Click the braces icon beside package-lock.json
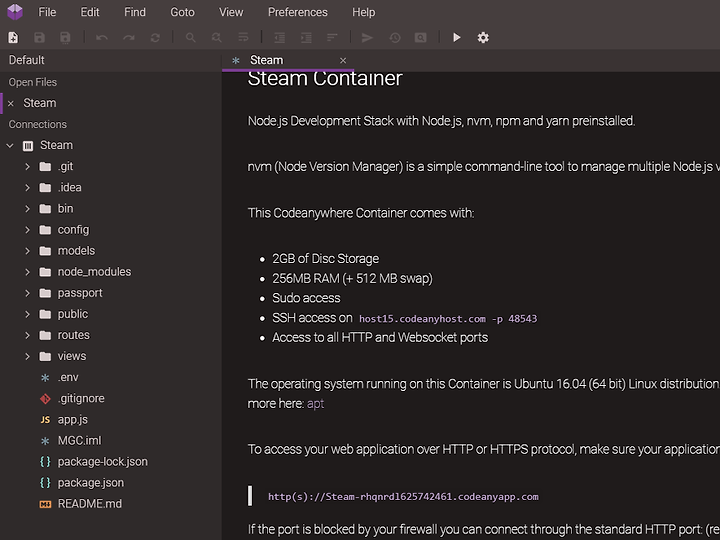Image resolution: width=720 pixels, height=540 pixels. click(45, 461)
